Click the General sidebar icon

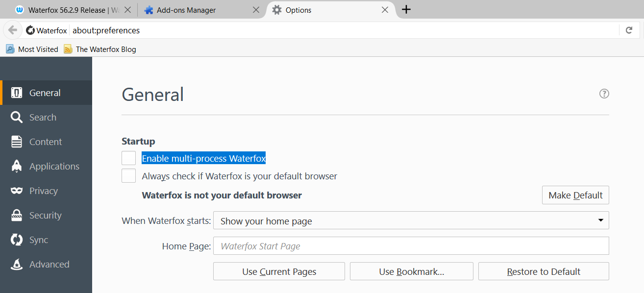pyautogui.click(x=17, y=93)
